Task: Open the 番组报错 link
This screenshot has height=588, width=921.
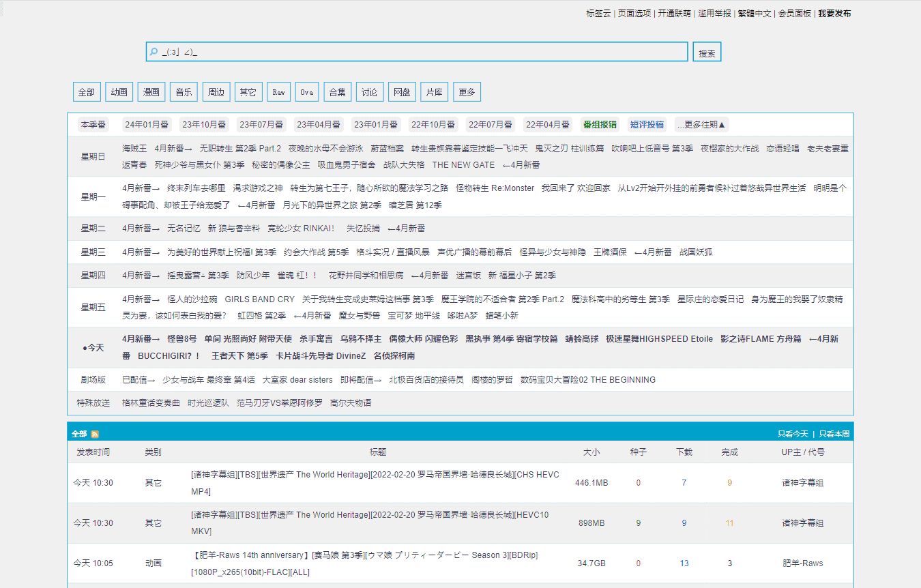Action: tap(600, 125)
